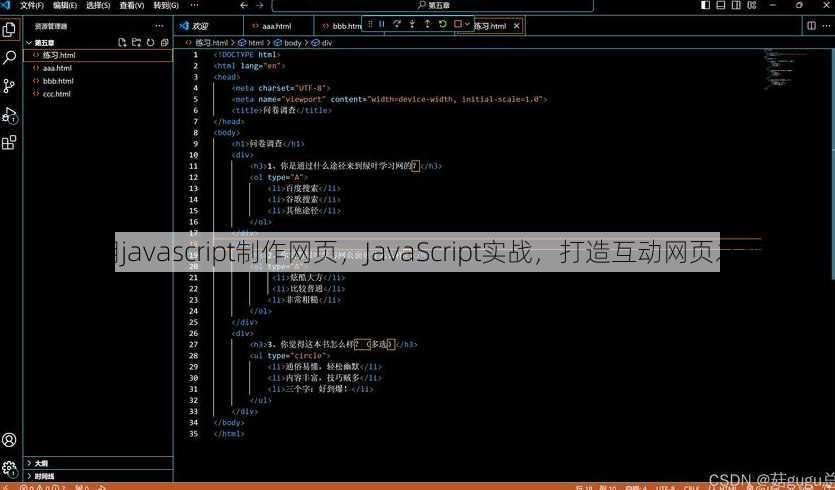
Task: Switch to the 欢迎 tab
Action: pos(208,26)
